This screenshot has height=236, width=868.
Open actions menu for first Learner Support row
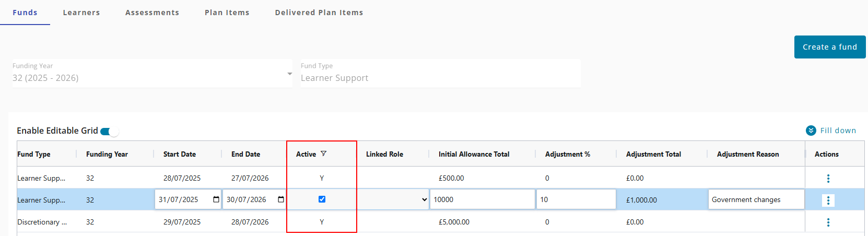coord(828,179)
